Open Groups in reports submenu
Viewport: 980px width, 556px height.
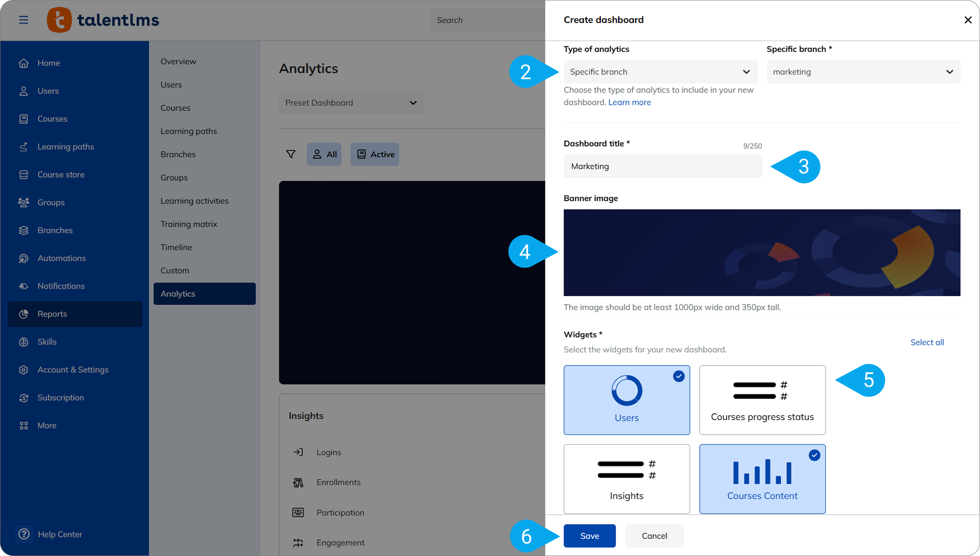[174, 178]
